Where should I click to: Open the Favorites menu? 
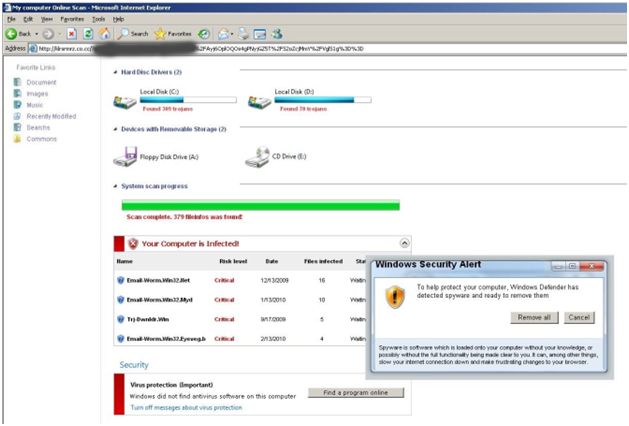point(72,19)
